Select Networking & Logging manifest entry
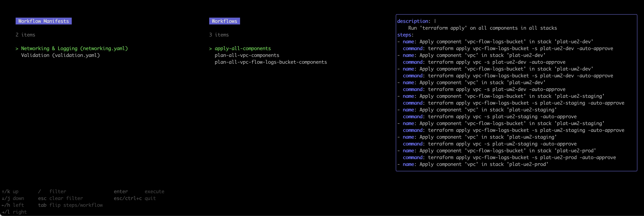644x216 pixels. 74,48
